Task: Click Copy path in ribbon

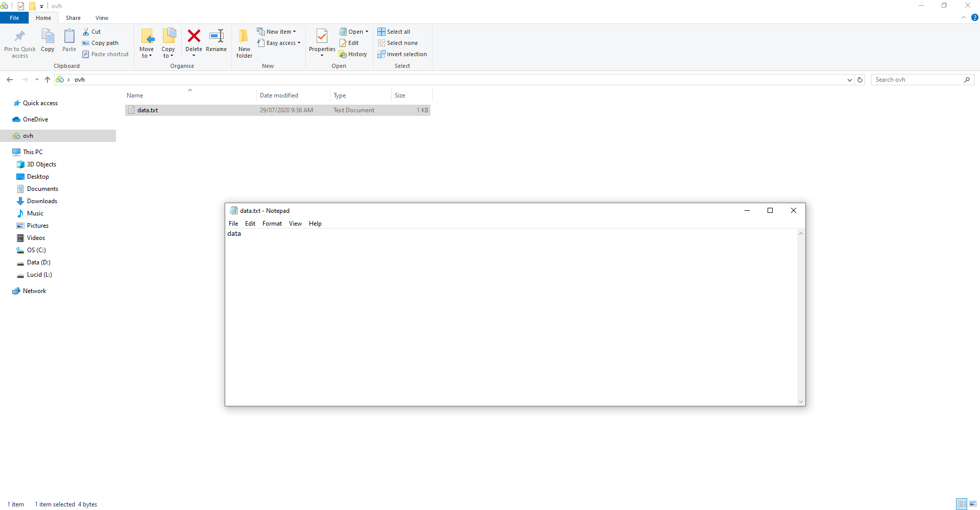Action: click(x=101, y=43)
